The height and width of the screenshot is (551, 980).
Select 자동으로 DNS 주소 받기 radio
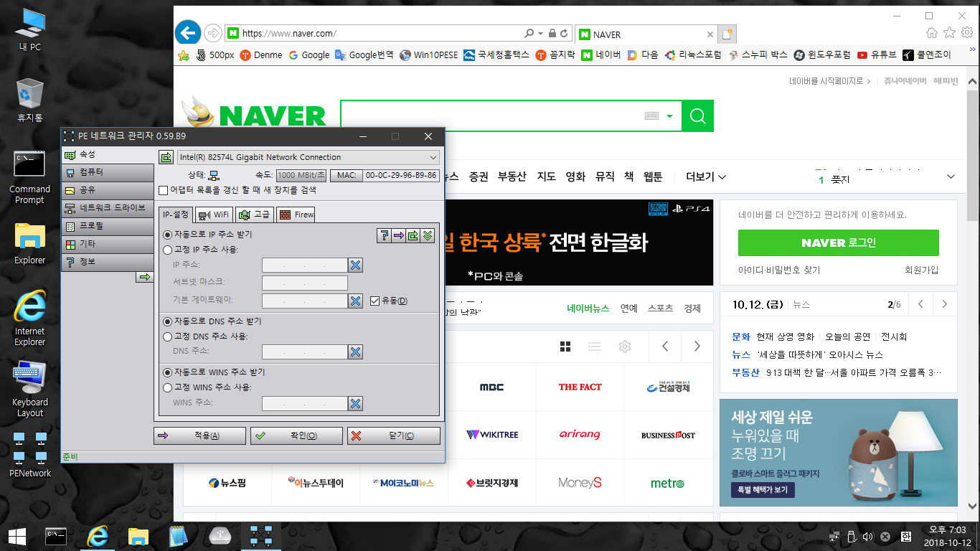(x=168, y=321)
